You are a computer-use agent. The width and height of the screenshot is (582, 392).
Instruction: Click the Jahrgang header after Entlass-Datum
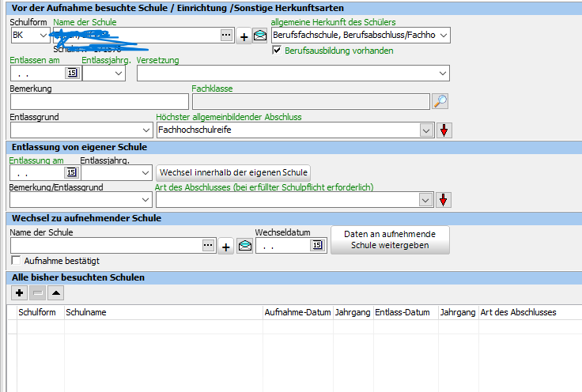(x=458, y=312)
